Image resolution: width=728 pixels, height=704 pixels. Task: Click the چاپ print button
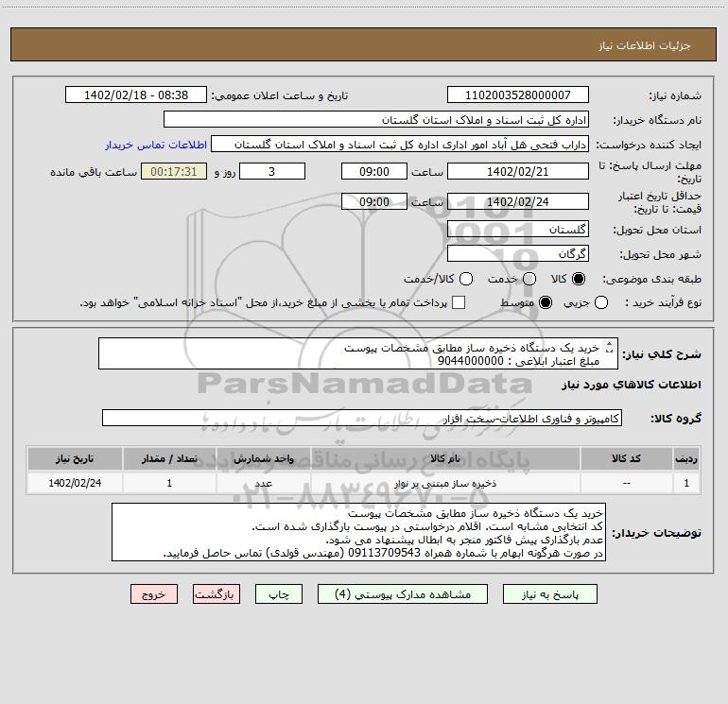279,594
